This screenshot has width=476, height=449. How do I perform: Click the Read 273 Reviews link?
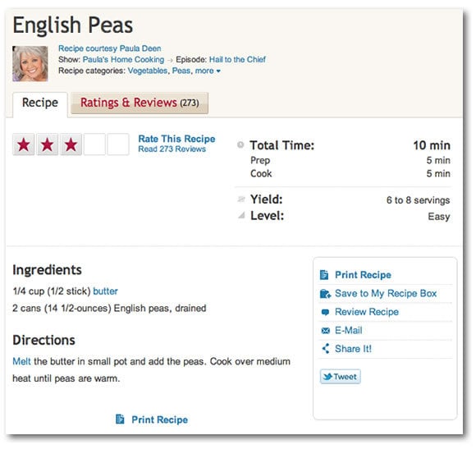point(172,149)
